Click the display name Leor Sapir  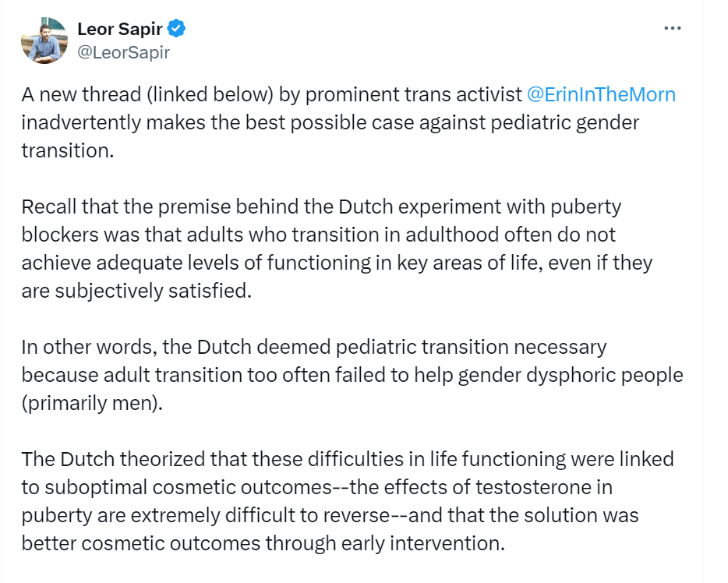120,30
